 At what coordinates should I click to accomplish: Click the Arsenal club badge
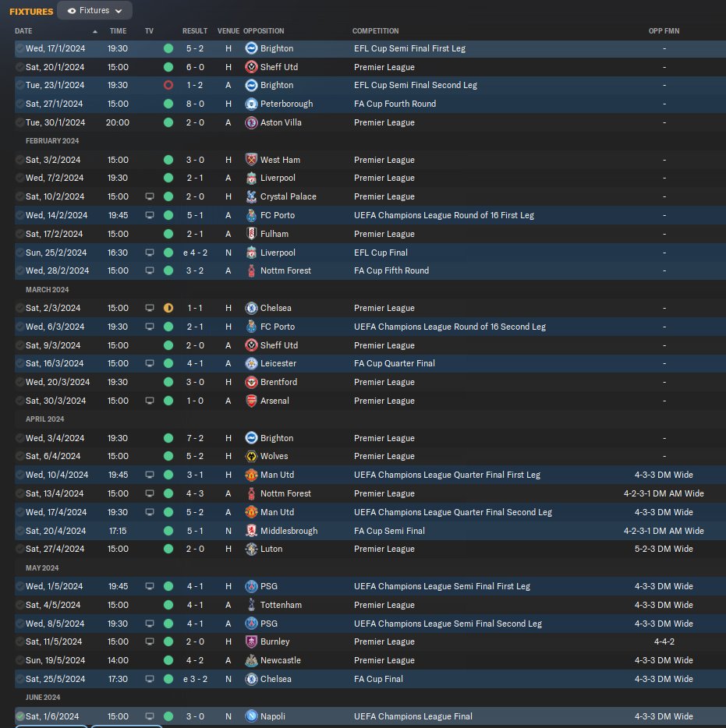[x=251, y=401]
